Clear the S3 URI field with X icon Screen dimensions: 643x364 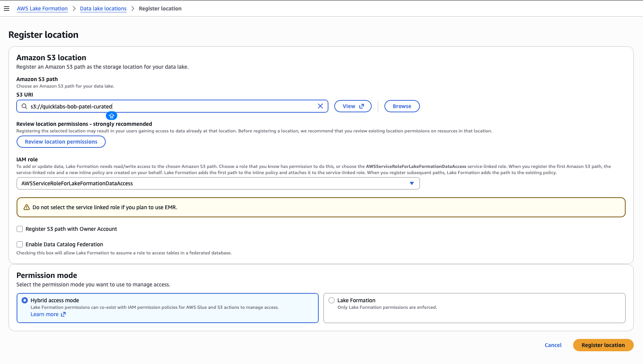[320, 106]
